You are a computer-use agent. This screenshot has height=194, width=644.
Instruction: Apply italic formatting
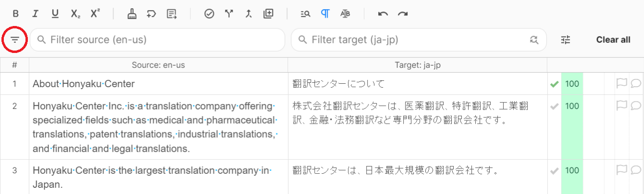[35, 14]
